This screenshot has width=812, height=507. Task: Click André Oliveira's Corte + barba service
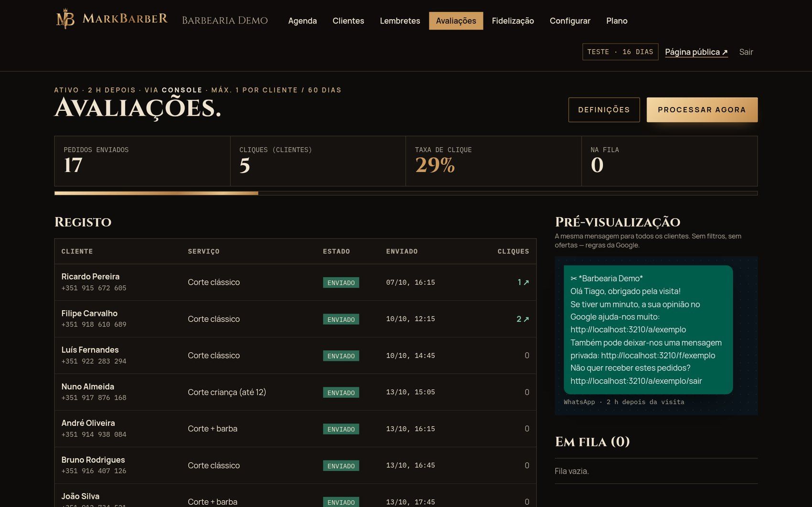(213, 429)
